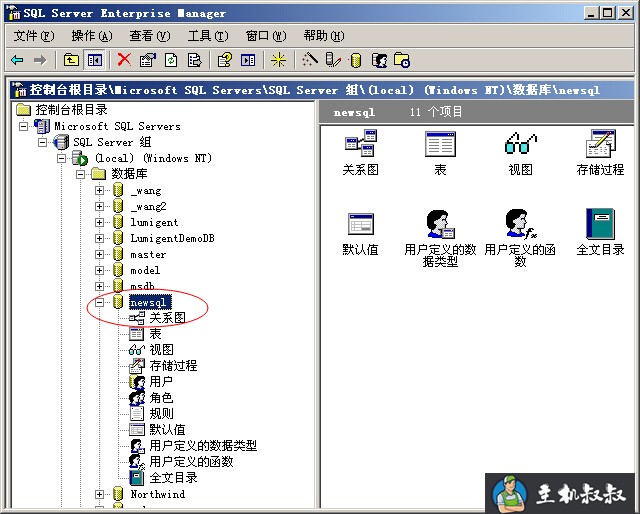Click the 全文目录 book icon in right pane
This screenshot has height=514, width=640.
coord(600,224)
